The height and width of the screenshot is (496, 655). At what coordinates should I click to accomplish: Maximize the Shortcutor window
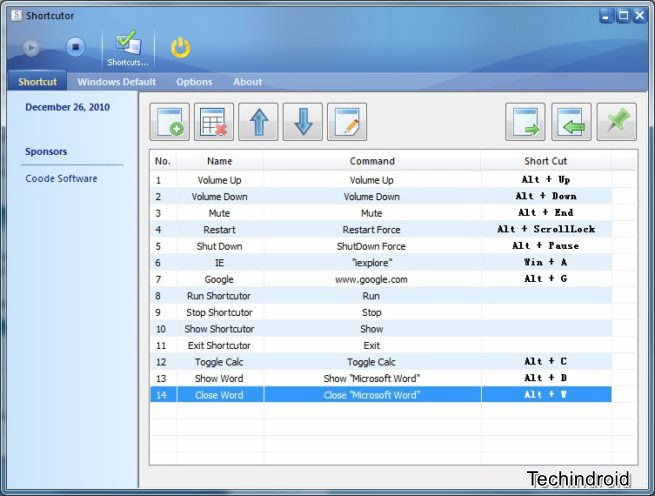[x=623, y=16]
